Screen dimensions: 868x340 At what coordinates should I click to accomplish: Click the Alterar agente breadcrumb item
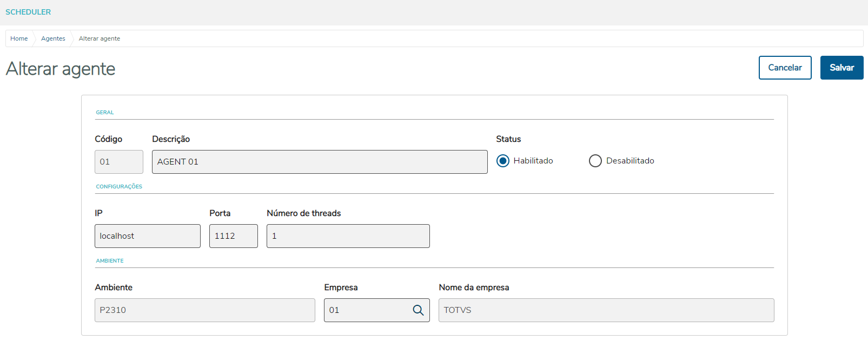coord(100,38)
